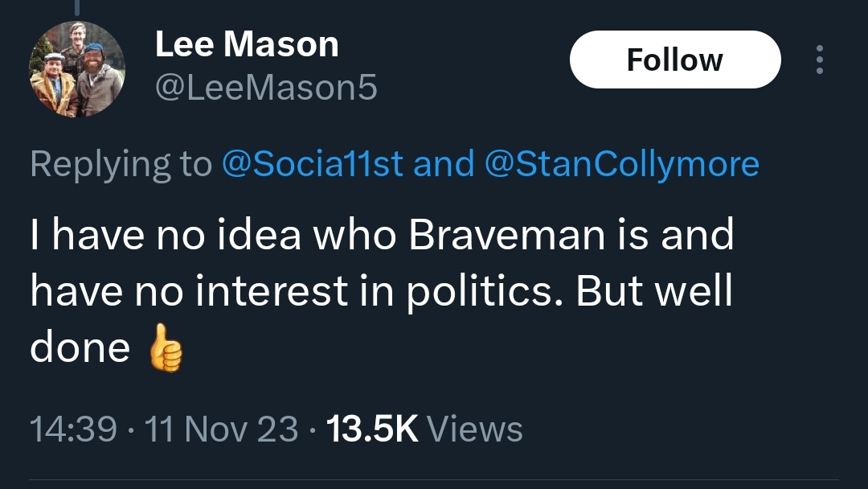868x489 pixels.
Task: Open the three-dot more options menu
Action: pos(819,60)
